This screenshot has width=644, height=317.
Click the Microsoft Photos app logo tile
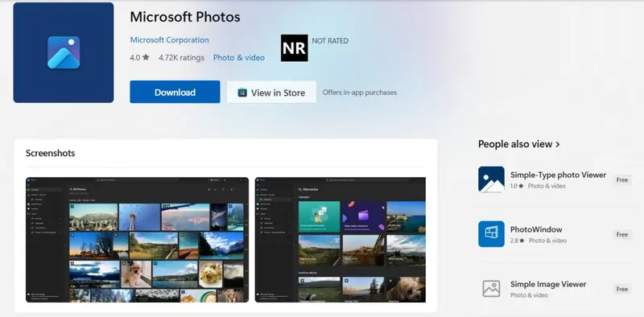click(64, 52)
